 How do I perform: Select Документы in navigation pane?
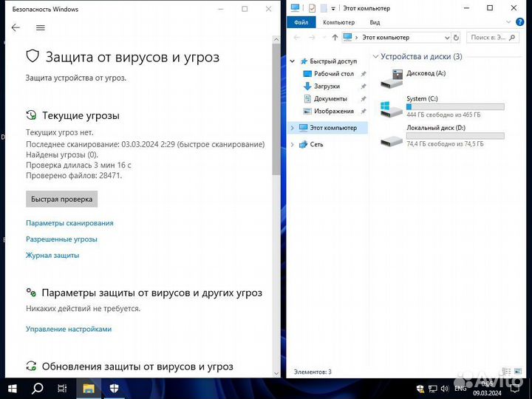pos(330,99)
